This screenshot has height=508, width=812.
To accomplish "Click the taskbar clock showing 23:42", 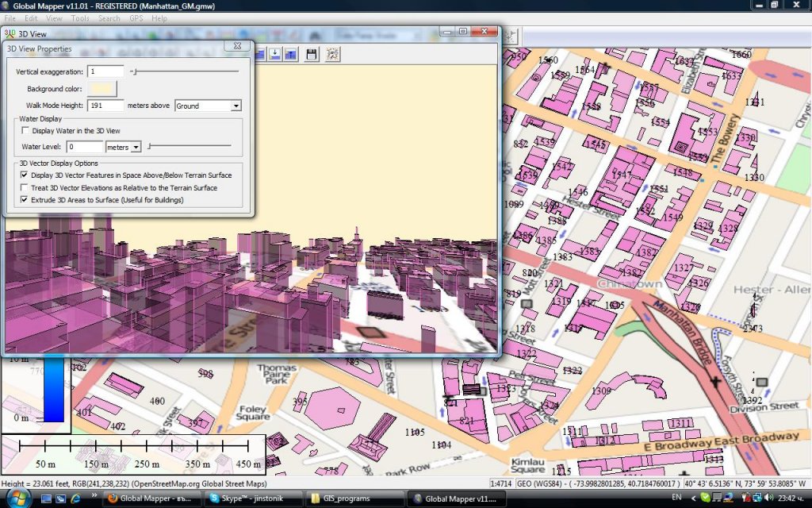I will pos(792,498).
